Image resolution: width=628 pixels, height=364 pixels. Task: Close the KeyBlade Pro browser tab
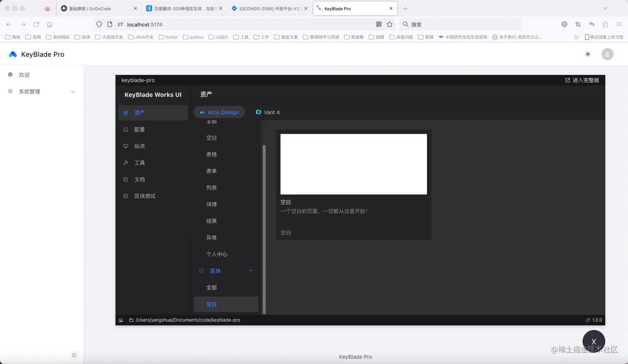(x=391, y=8)
